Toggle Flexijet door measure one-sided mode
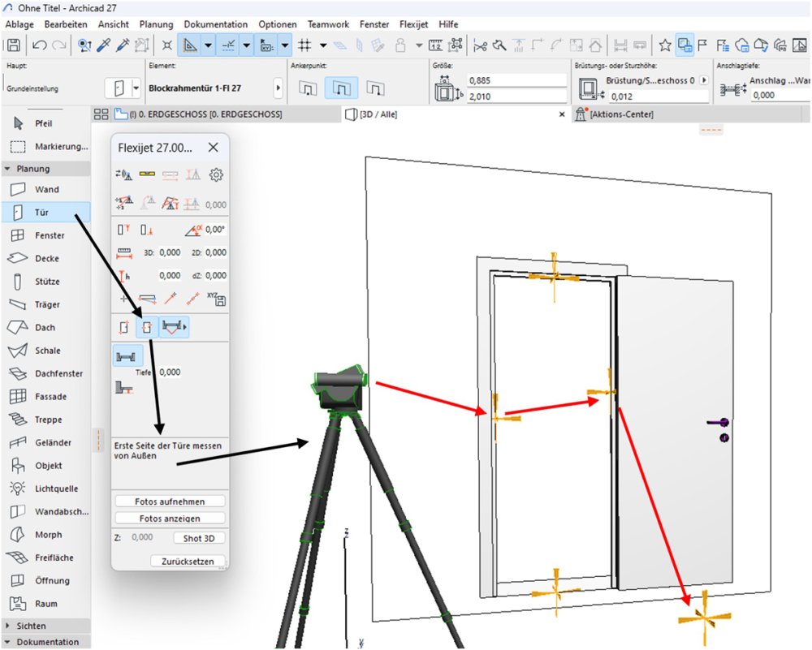 tap(123, 327)
